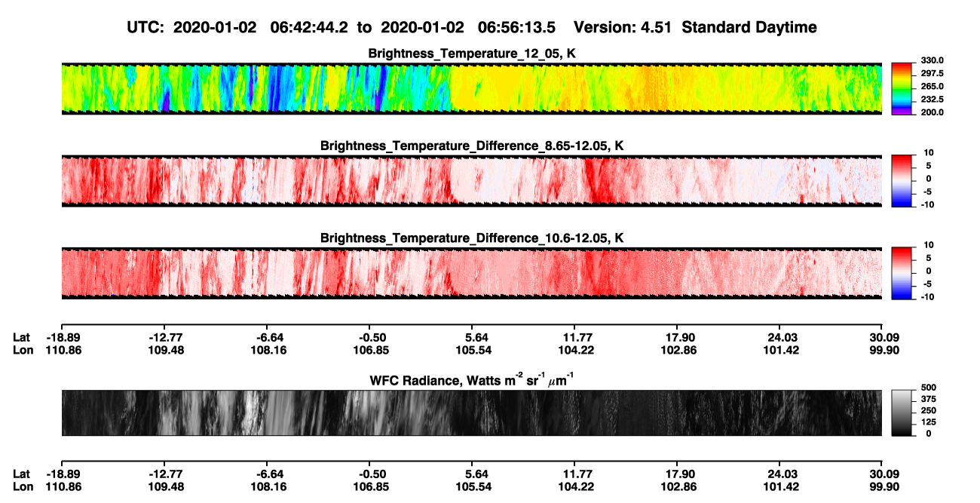Click the Brightness_Temperature_Difference_10.6-12.05 title
980x503 pixels.
472,238
